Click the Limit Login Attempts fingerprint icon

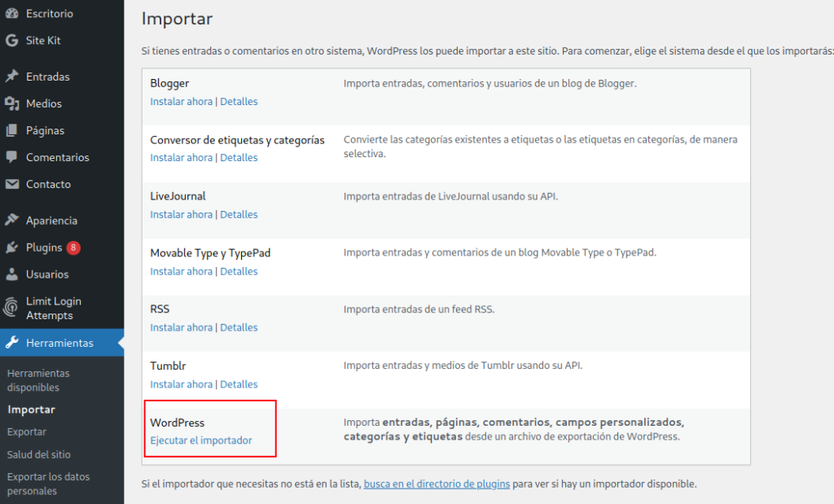coord(11,308)
